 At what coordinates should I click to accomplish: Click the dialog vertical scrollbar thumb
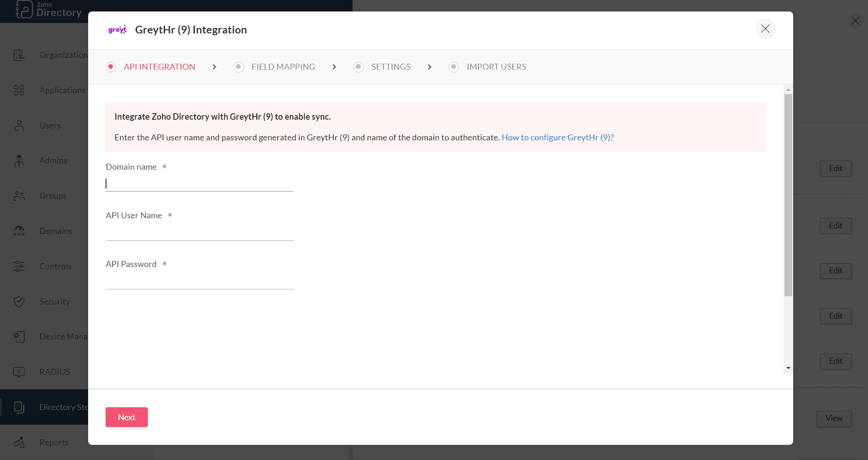[788, 195]
